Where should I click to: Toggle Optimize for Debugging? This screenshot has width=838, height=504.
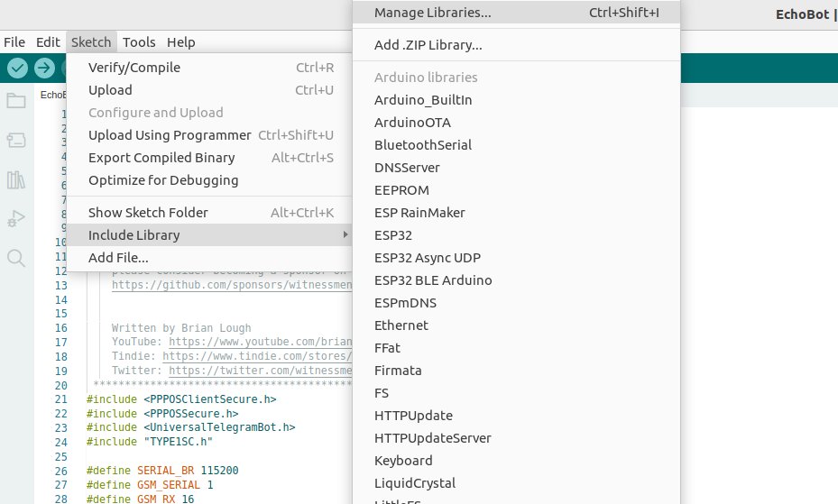coord(209,180)
